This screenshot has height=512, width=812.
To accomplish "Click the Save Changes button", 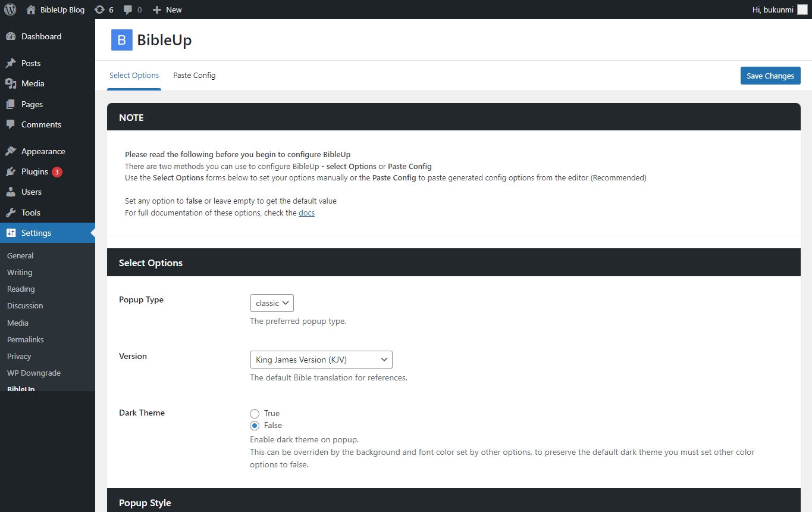I will [x=770, y=76].
